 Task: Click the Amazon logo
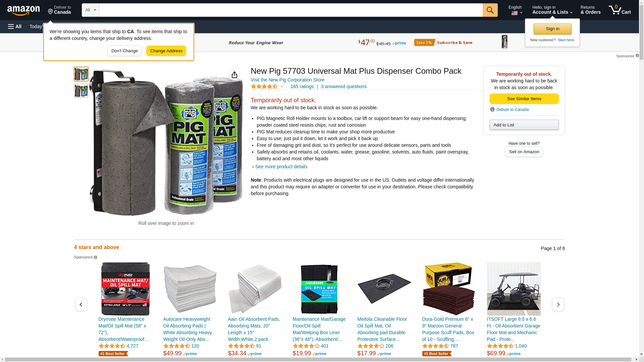pos(23,10)
